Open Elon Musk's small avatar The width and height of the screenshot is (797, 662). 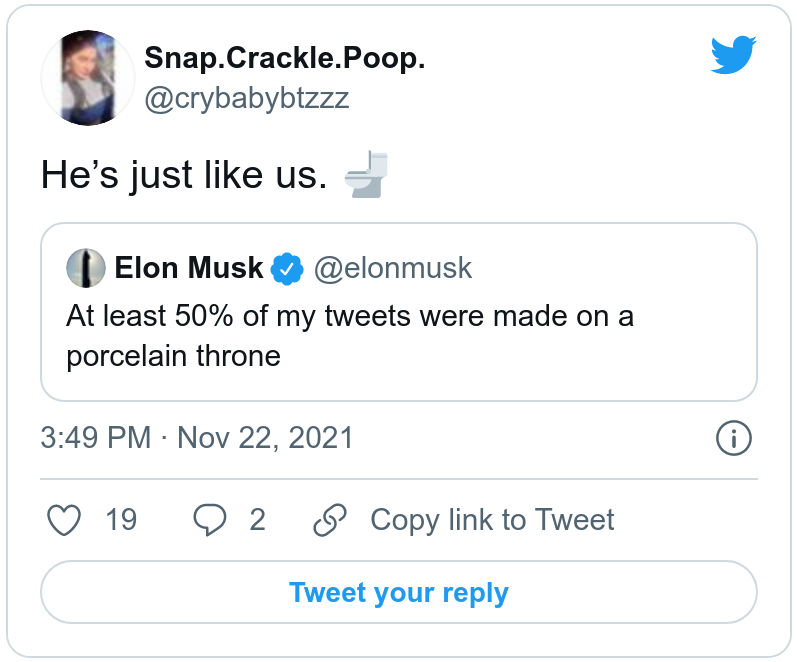(86, 268)
